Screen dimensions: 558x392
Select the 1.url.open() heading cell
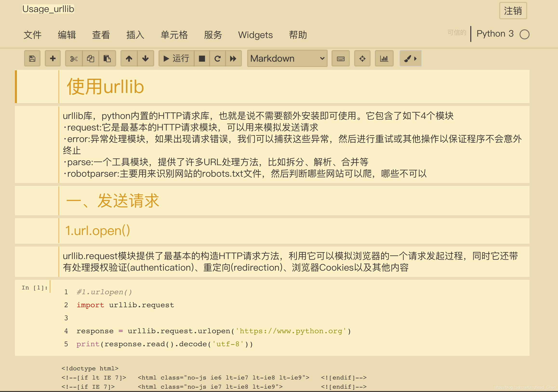pyautogui.click(x=272, y=231)
